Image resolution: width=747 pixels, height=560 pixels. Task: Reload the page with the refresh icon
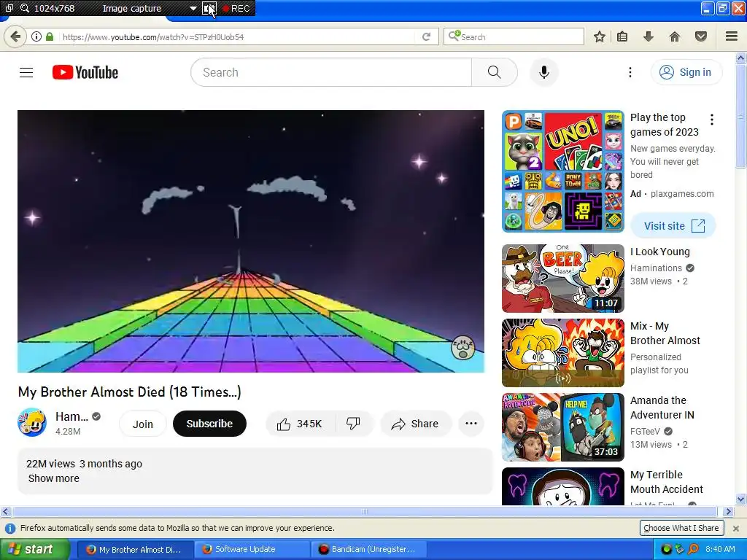(x=426, y=36)
